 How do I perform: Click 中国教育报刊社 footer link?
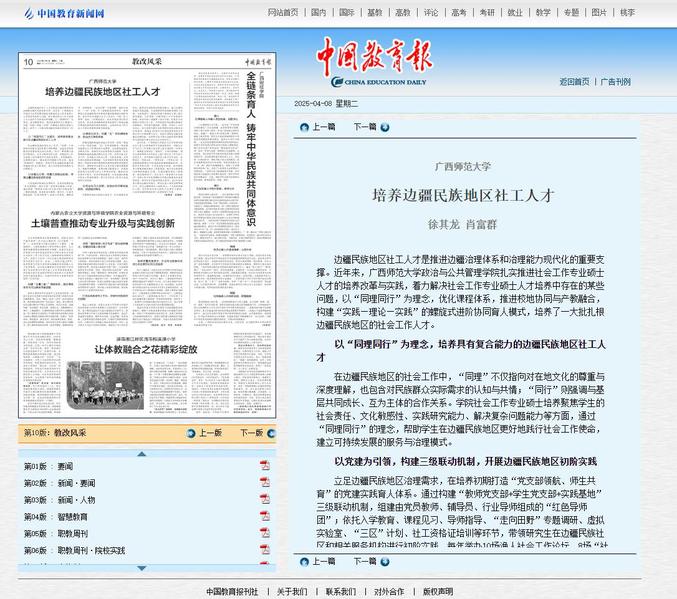(232, 591)
